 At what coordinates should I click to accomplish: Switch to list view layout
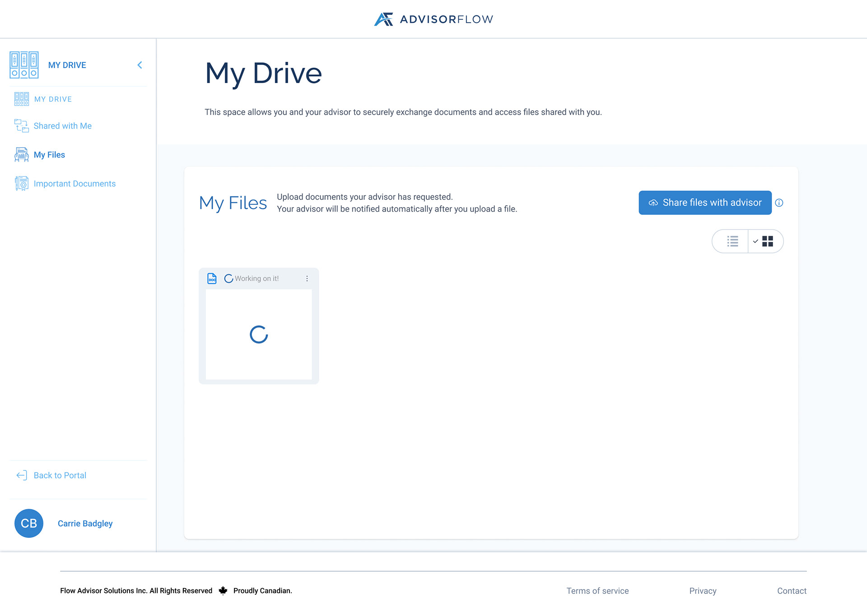[x=732, y=241]
